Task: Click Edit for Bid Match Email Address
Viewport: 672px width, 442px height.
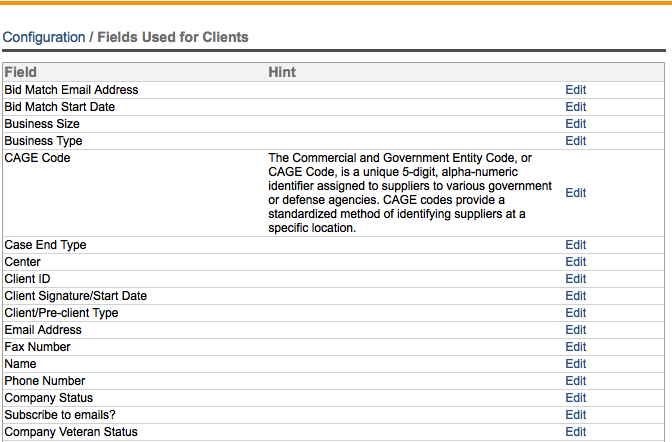Action: click(575, 90)
